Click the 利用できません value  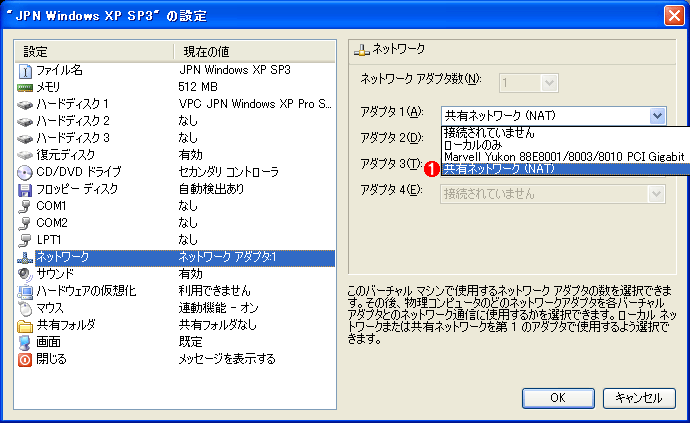click(214, 291)
